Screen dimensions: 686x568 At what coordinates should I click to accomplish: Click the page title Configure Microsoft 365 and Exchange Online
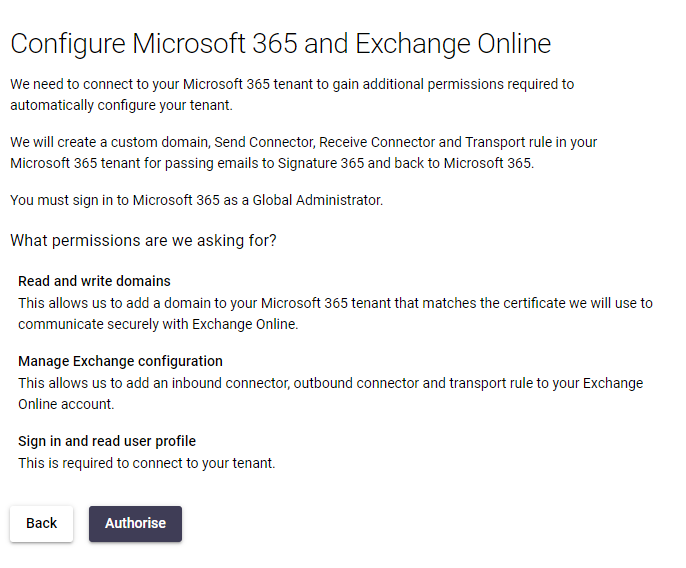tap(280, 44)
